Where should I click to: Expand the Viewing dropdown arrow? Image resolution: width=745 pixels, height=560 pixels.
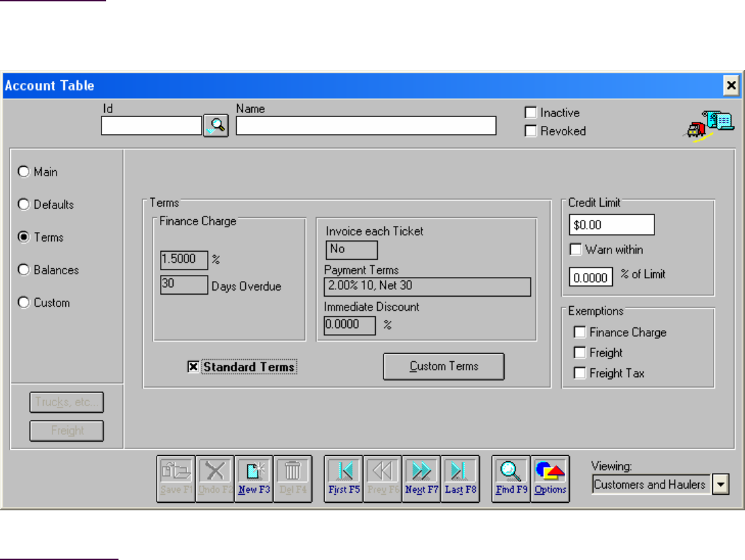720,484
